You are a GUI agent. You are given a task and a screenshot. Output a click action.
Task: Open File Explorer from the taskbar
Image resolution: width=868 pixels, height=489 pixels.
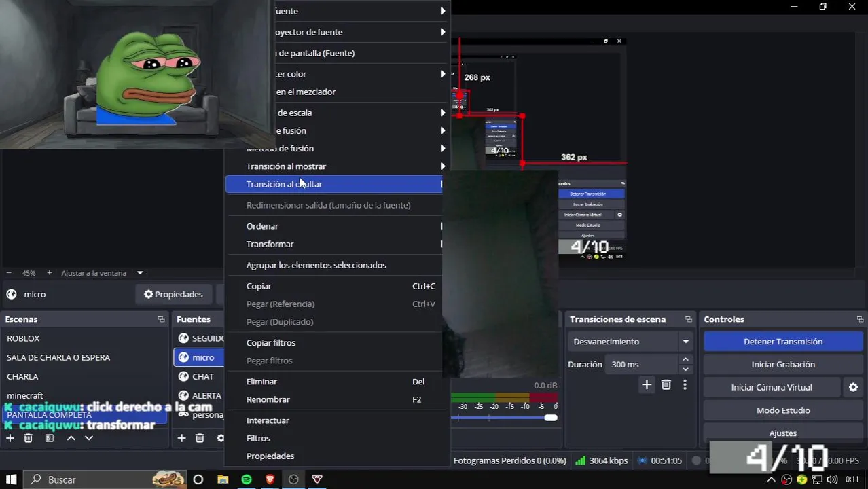[x=223, y=479]
